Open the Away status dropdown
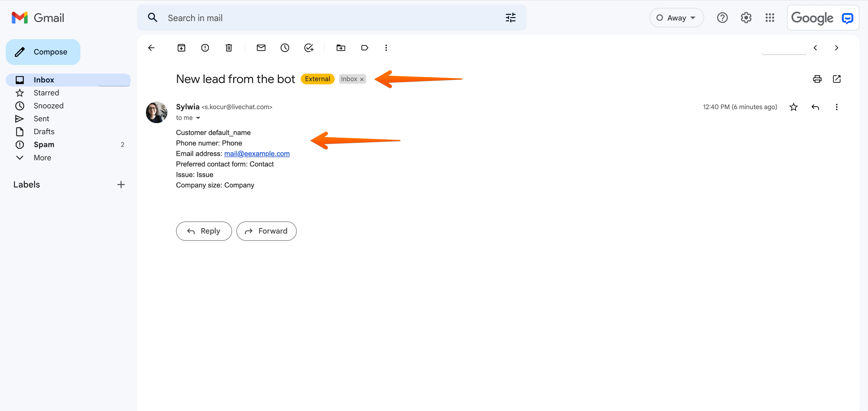 click(676, 18)
